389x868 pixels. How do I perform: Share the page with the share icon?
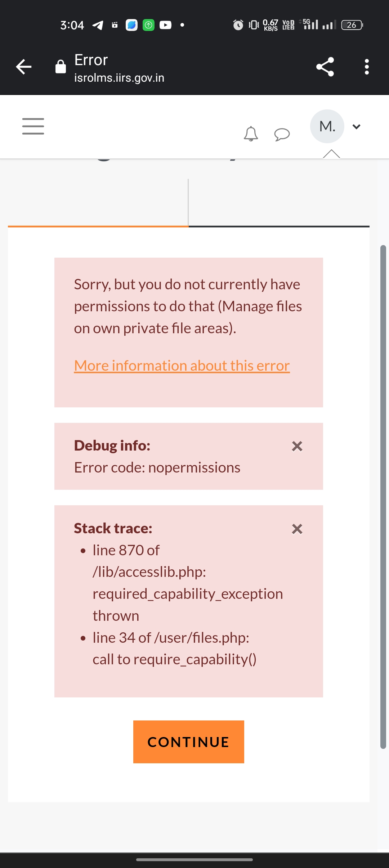(x=325, y=67)
